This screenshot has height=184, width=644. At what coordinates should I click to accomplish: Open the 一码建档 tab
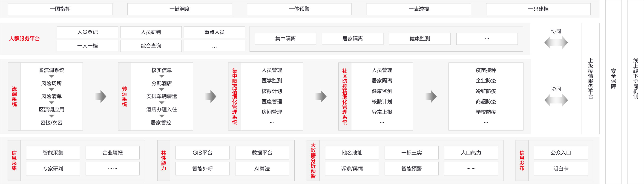tap(538, 9)
